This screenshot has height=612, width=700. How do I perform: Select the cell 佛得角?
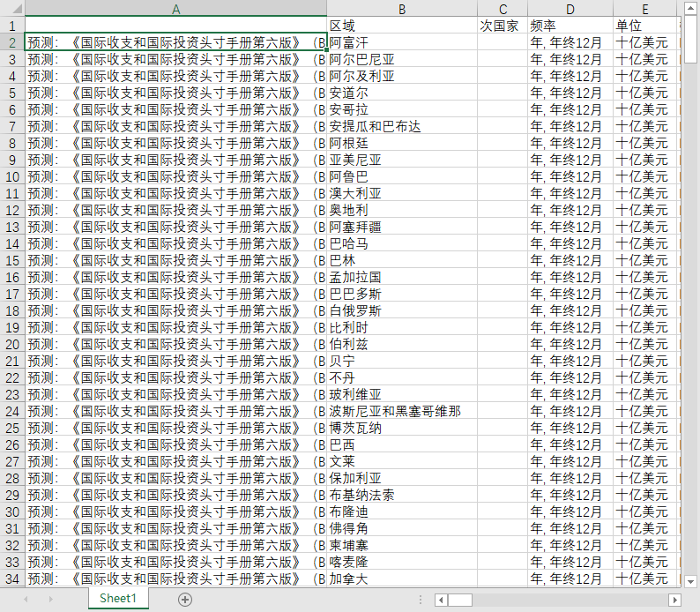tap(402, 528)
